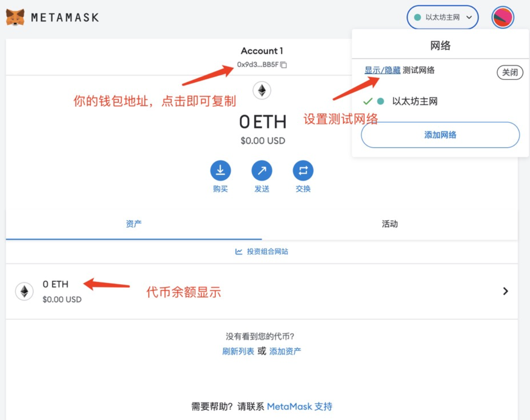Screen dimensions: 530x420
Task: Click the 网络 panel heading
Action: coord(440,45)
